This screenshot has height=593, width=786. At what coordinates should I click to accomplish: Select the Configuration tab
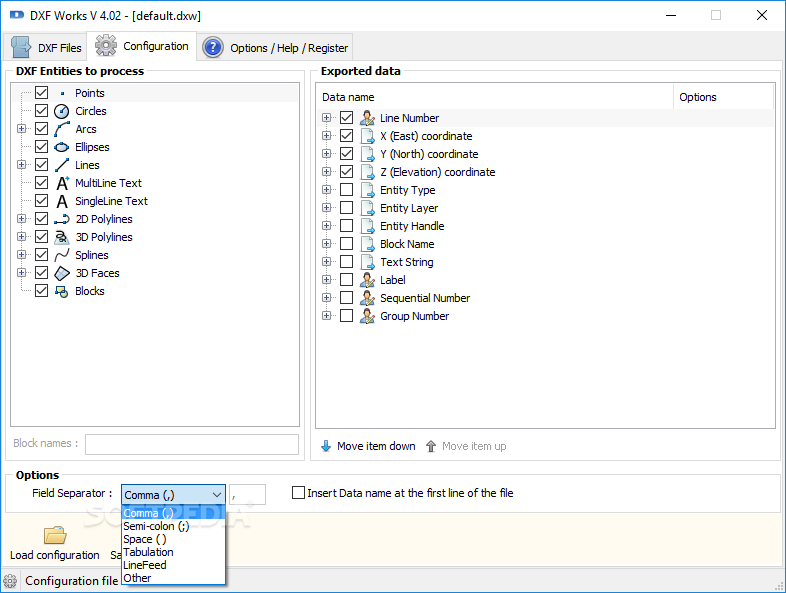142,46
